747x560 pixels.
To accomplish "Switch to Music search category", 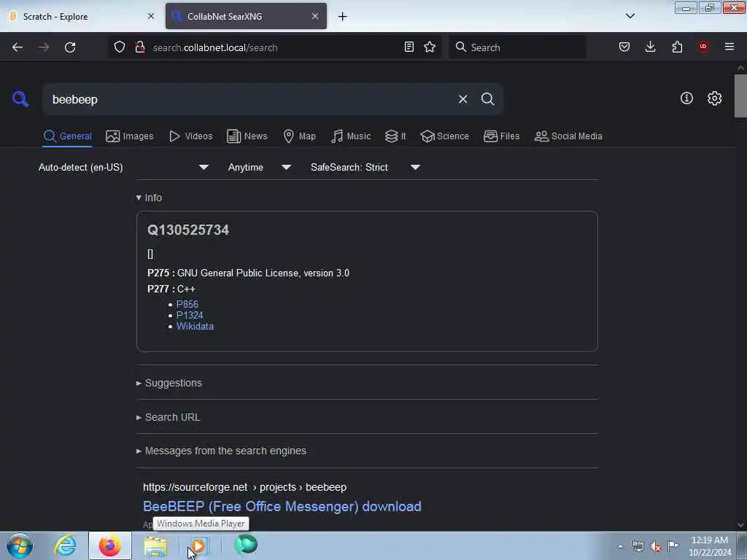I will tap(351, 136).
